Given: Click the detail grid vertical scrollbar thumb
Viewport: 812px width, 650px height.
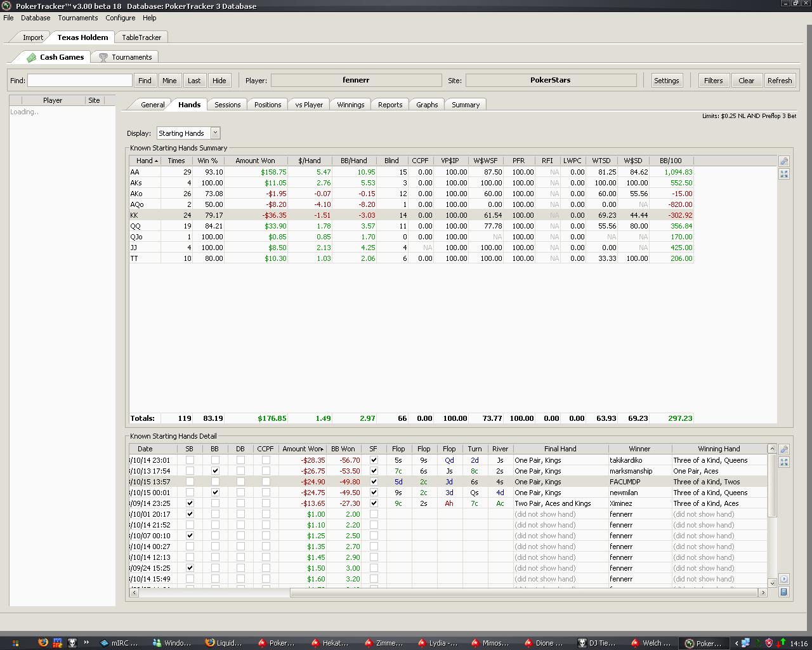Looking at the screenshot, I should [772, 485].
